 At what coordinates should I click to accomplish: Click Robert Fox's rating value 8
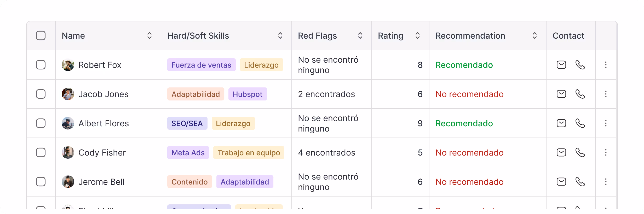click(420, 65)
